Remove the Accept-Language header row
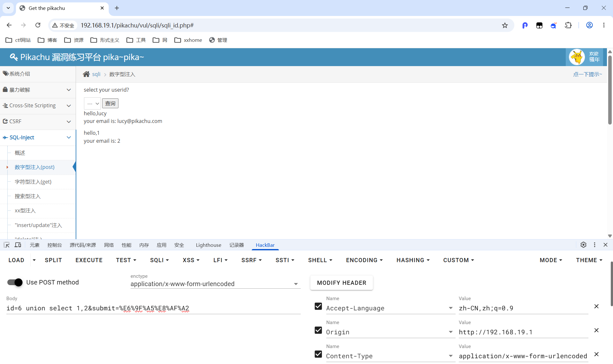 pyautogui.click(x=596, y=306)
